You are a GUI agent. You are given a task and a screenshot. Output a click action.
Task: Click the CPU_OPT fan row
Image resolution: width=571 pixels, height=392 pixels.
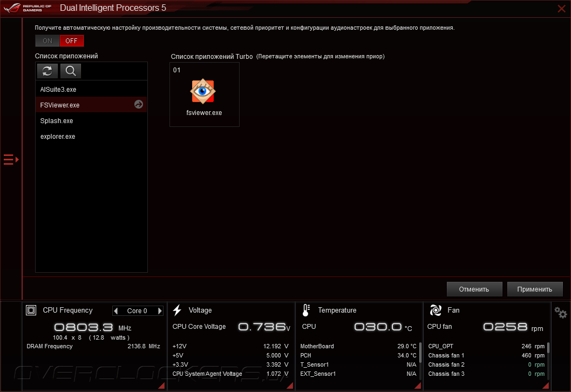point(486,346)
